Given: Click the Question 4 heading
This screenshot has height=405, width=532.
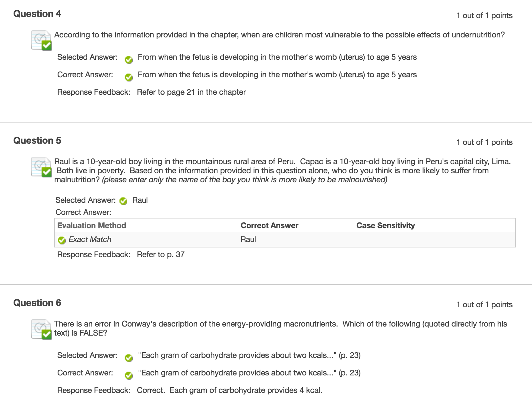Looking at the screenshot, I should (x=37, y=14).
